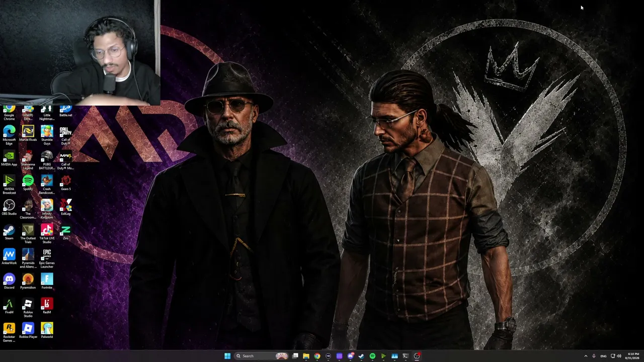Open the NVIDIA App desktop shortcut
The height and width of the screenshot is (362, 644).
pyautogui.click(x=9, y=158)
